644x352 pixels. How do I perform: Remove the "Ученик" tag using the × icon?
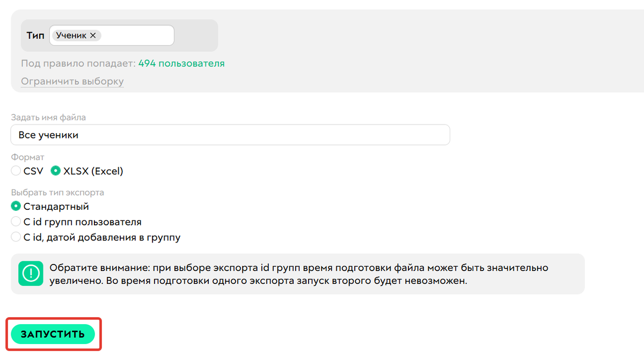(92, 35)
